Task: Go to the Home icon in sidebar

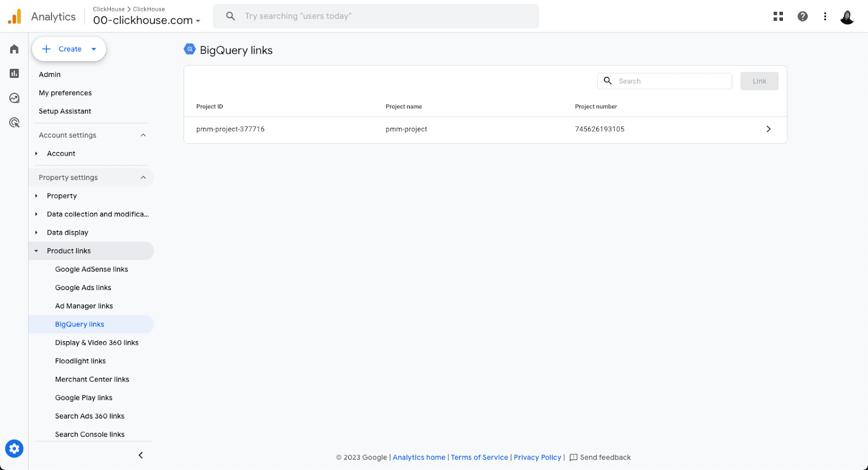Action: pyautogui.click(x=15, y=49)
